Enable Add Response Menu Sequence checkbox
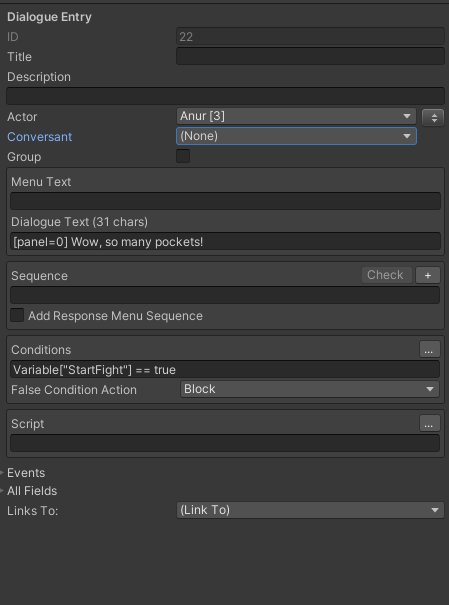The width and height of the screenshot is (449, 605). [x=17, y=315]
